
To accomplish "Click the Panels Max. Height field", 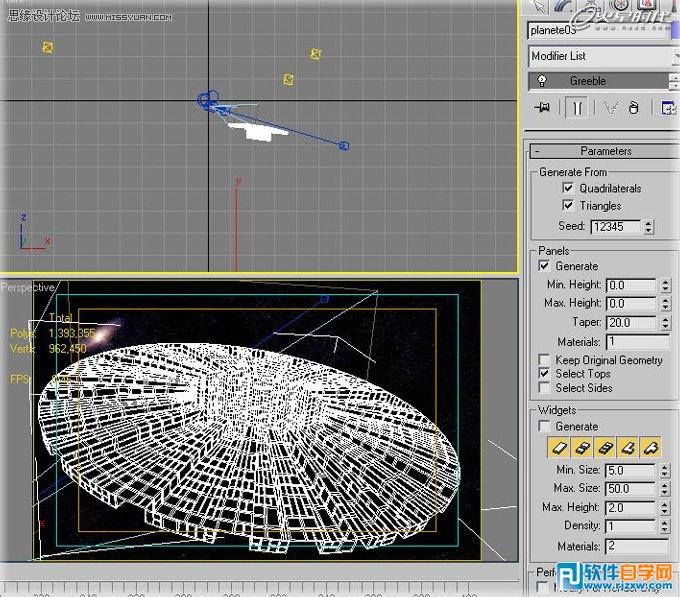I will pyautogui.click(x=631, y=303).
